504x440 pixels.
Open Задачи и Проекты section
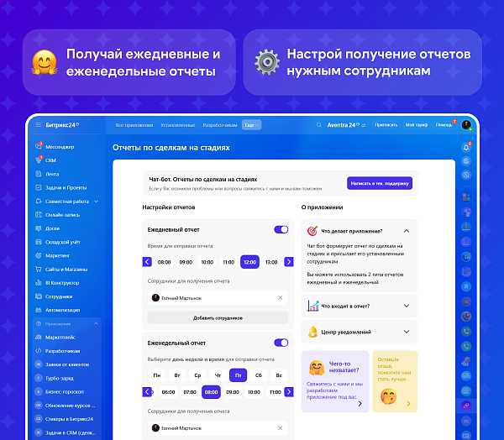(66, 187)
